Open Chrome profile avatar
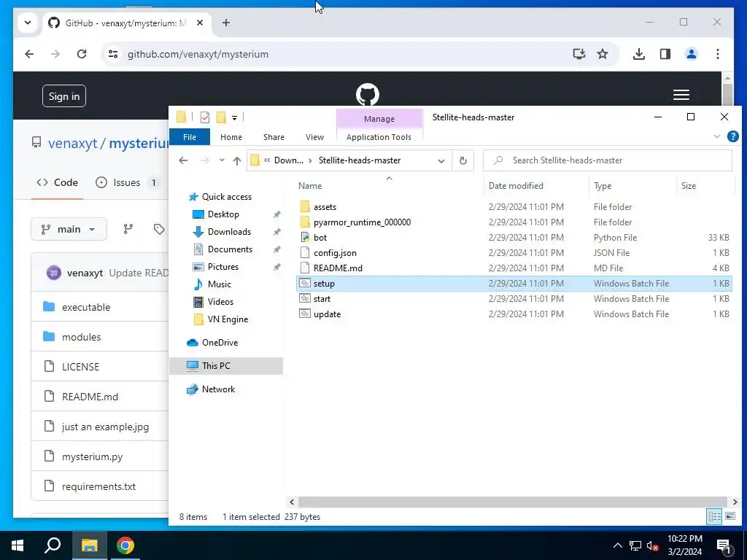The height and width of the screenshot is (560, 747). (692, 54)
